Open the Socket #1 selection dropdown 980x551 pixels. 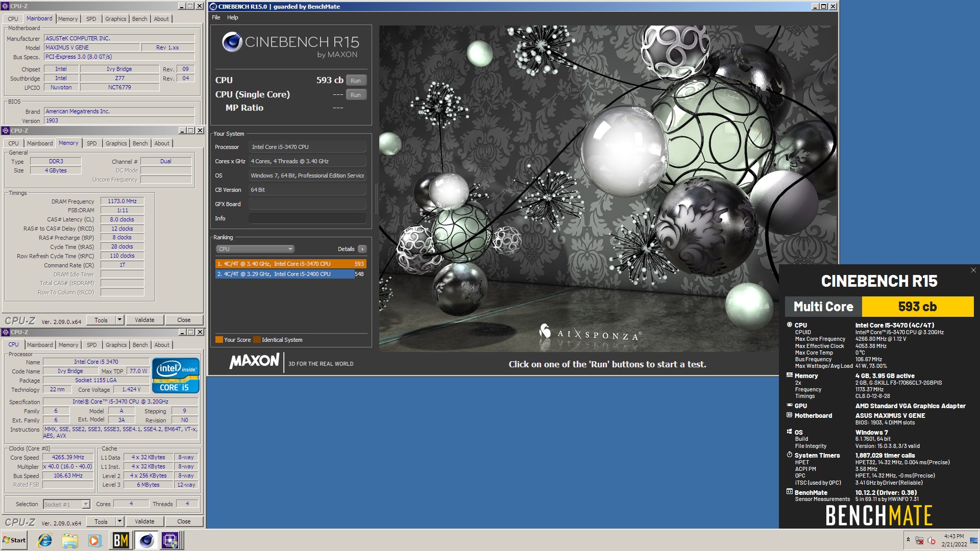[66, 505]
